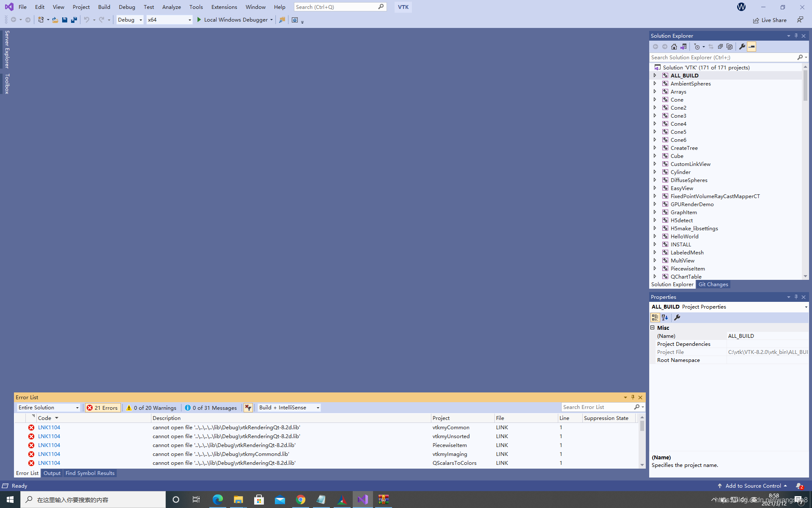Switch to the Git Changes tab
Screen dimensions: 812x508
(713, 284)
